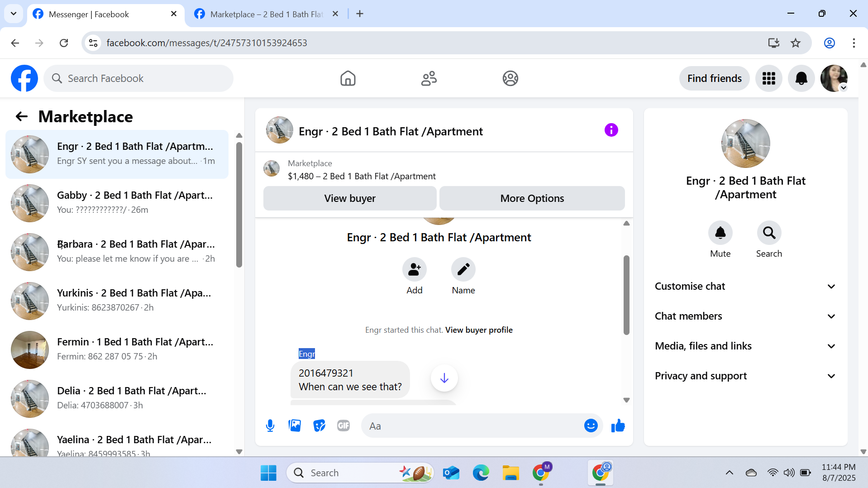Open File Explorer from the taskbar

click(510, 473)
